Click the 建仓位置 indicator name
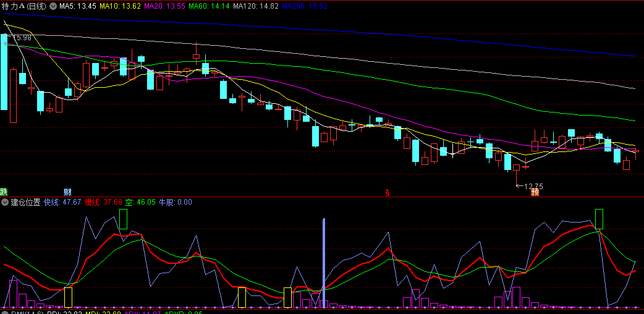The image size is (644, 314). [x=25, y=202]
